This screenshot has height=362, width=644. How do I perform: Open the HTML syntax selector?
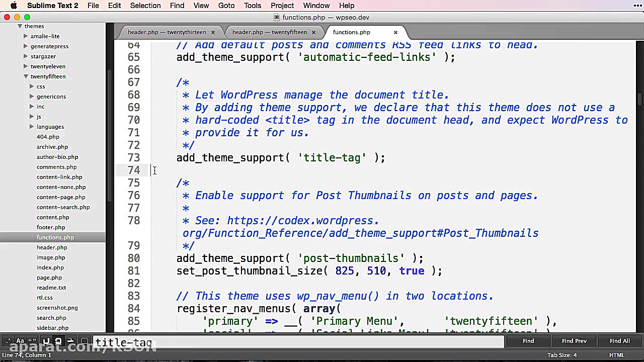coord(617,355)
